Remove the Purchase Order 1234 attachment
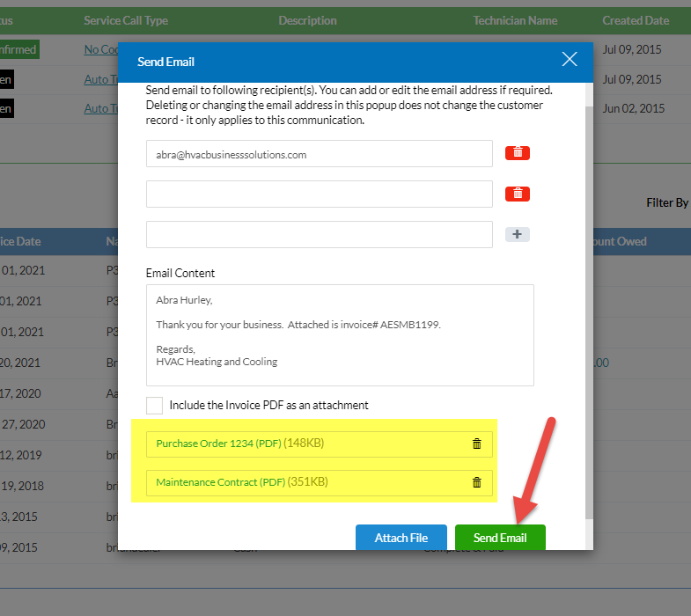The width and height of the screenshot is (691, 616). 476,444
